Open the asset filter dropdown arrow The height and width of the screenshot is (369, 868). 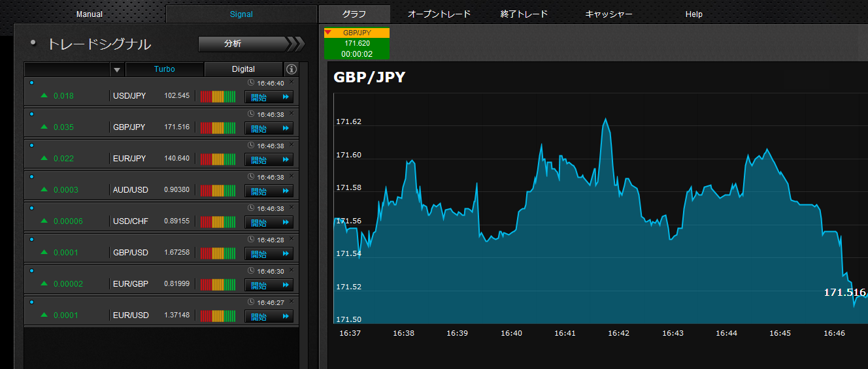pyautogui.click(x=117, y=69)
